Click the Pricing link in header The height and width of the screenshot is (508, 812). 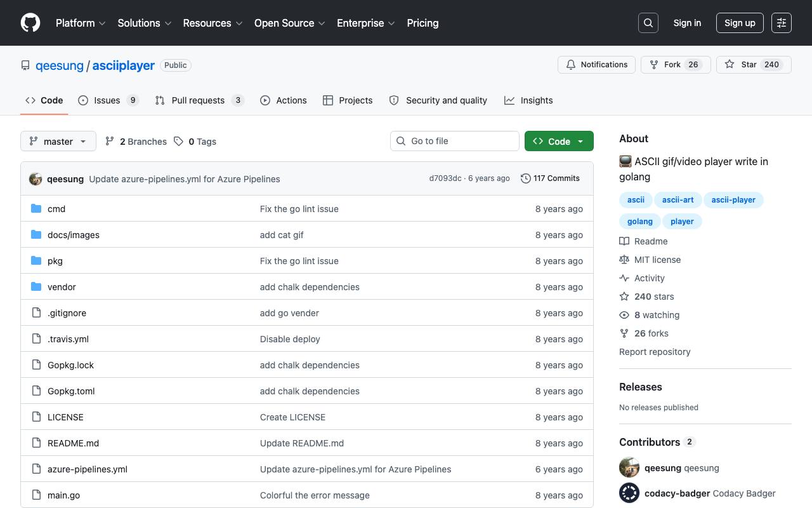click(422, 23)
